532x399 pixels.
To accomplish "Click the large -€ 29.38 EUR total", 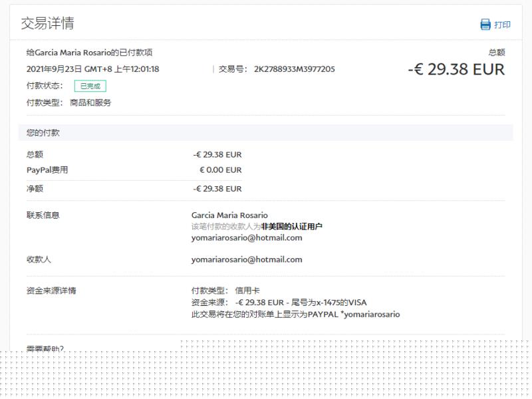I will [456, 69].
